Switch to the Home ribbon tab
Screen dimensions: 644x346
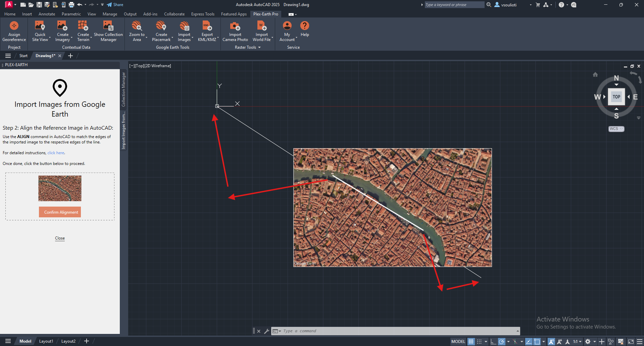point(10,14)
